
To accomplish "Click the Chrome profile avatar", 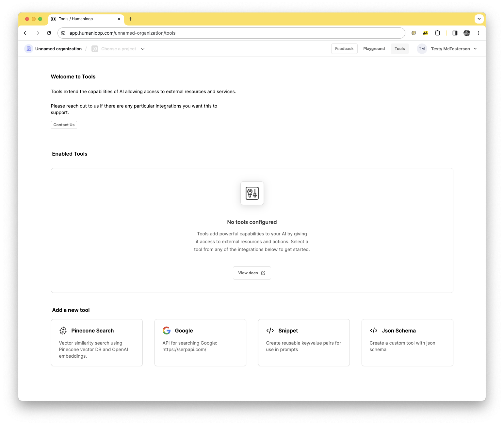I will (467, 33).
